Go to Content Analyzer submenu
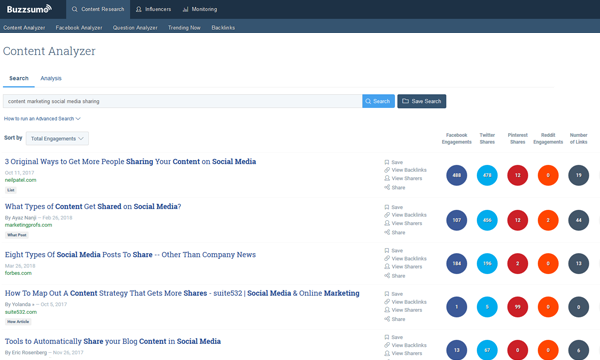The height and width of the screenshot is (360, 600). (24, 28)
